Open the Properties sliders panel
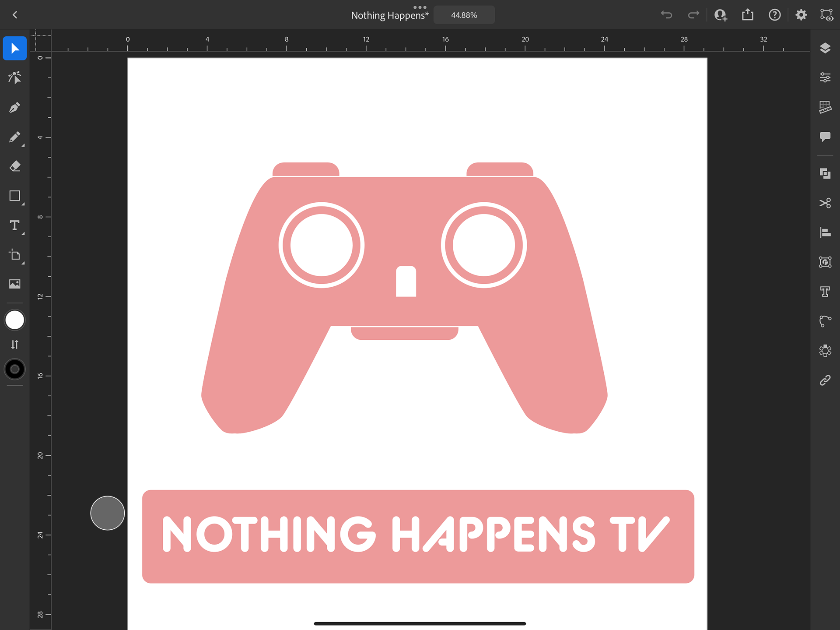Viewport: 840px width, 630px height. pyautogui.click(x=825, y=77)
